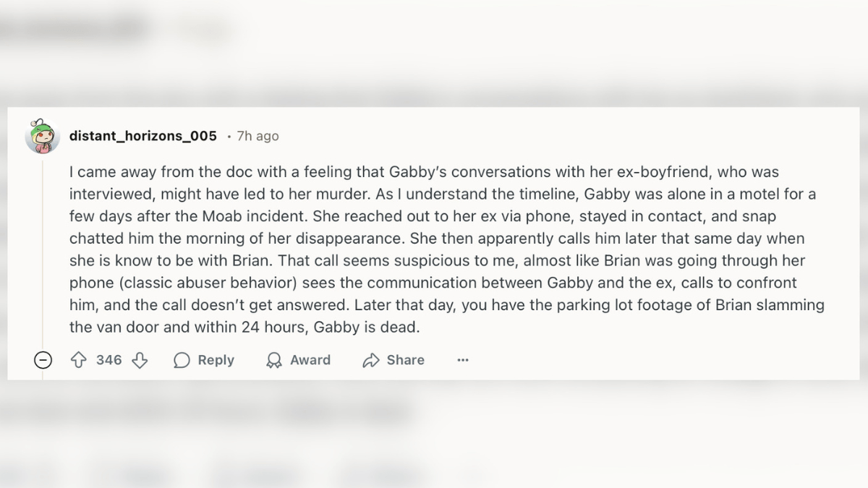Click the distant_horizons_005 username link
The width and height of the screenshot is (868, 488).
tap(142, 135)
